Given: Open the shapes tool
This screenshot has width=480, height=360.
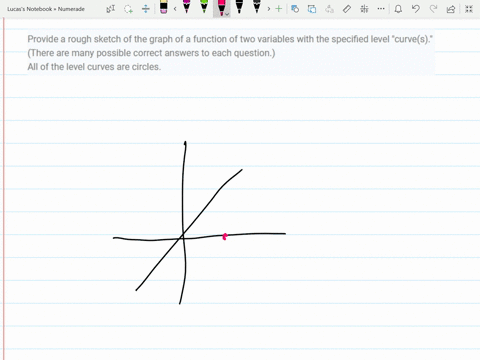Looking at the screenshot, I should pos(295,9).
